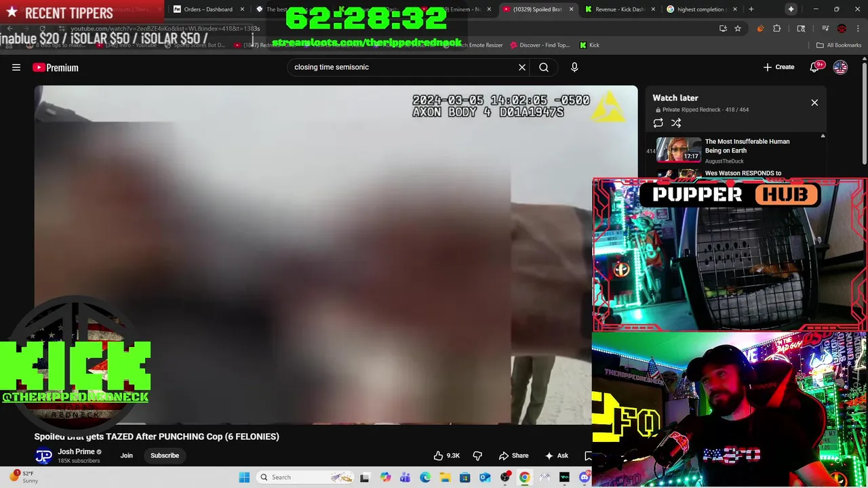Join Josh Prime channel membership
Screen dimensions: 868x488
[127, 455]
